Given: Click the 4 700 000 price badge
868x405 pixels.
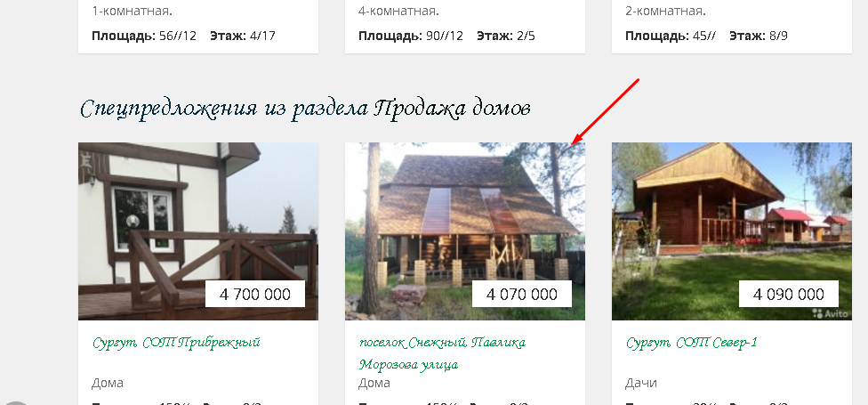Looking at the screenshot, I should (x=255, y=294).
